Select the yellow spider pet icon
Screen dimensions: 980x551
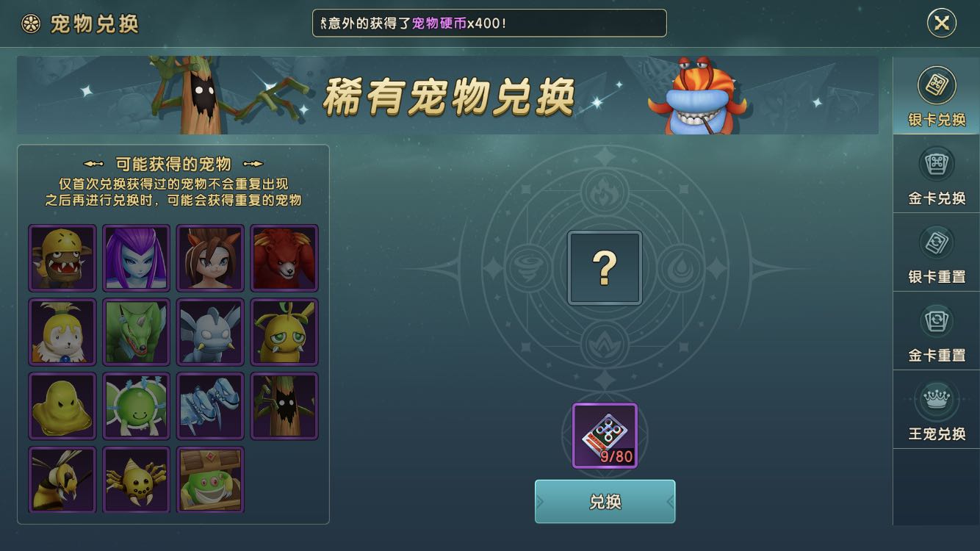136,479
